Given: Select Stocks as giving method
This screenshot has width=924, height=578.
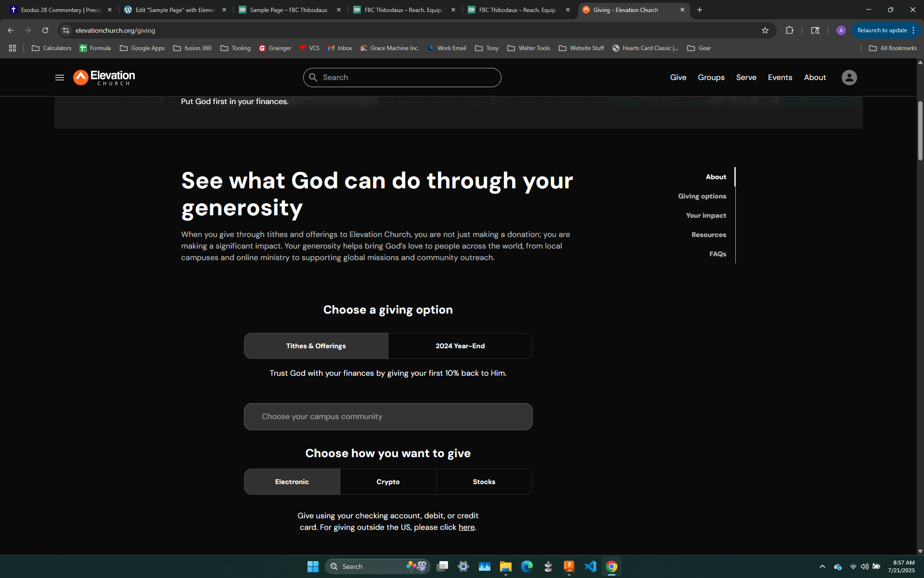Looking at the screenshot, I should [x=484, y=482].
